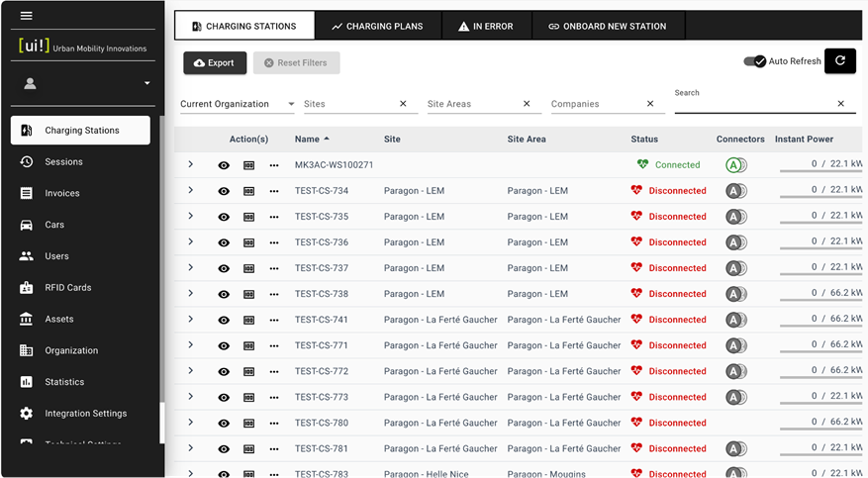Viewport: 868px width, 478px height.
Task: Open the hamburger menu icon
Action: (x=27, y=16)
